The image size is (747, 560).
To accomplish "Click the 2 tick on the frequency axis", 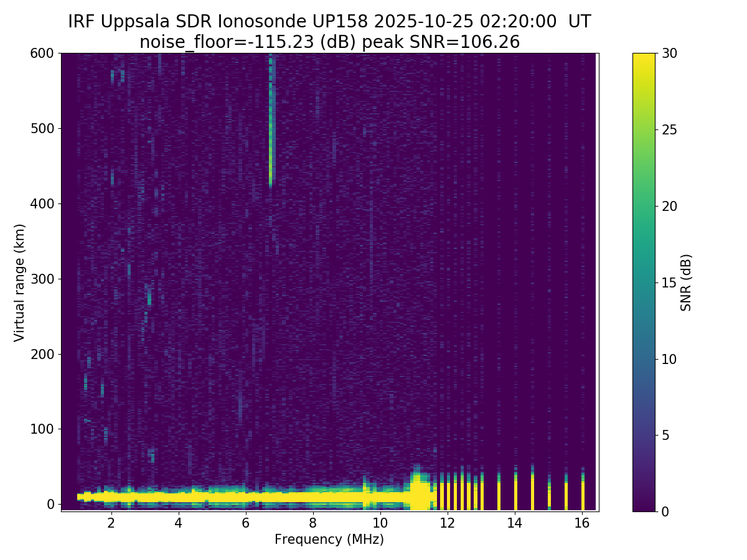I will tap(111, 523).
